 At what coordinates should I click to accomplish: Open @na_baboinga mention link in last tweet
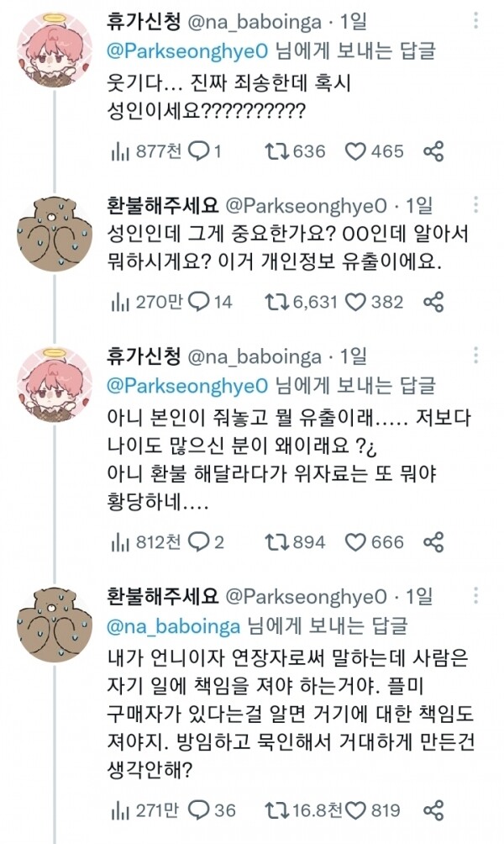pyautogui.click(x=174, y=625)
